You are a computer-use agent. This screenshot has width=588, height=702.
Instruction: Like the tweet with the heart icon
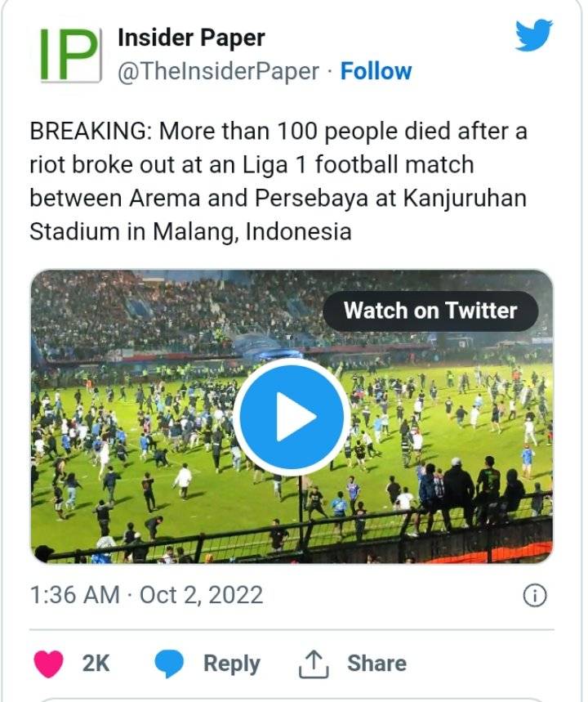pos(49,664)
